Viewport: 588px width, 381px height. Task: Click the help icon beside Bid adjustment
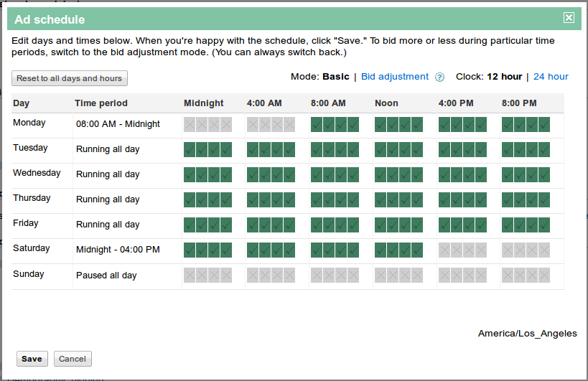(439, 77)
